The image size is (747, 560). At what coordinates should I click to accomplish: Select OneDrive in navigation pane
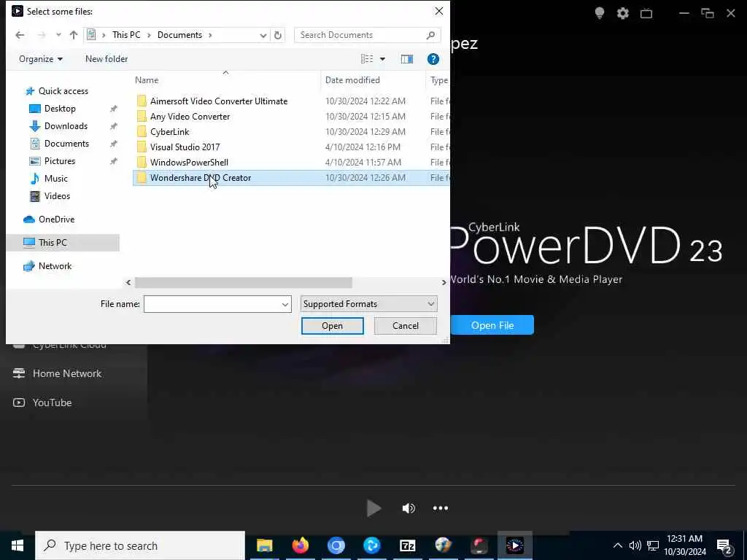56,219
